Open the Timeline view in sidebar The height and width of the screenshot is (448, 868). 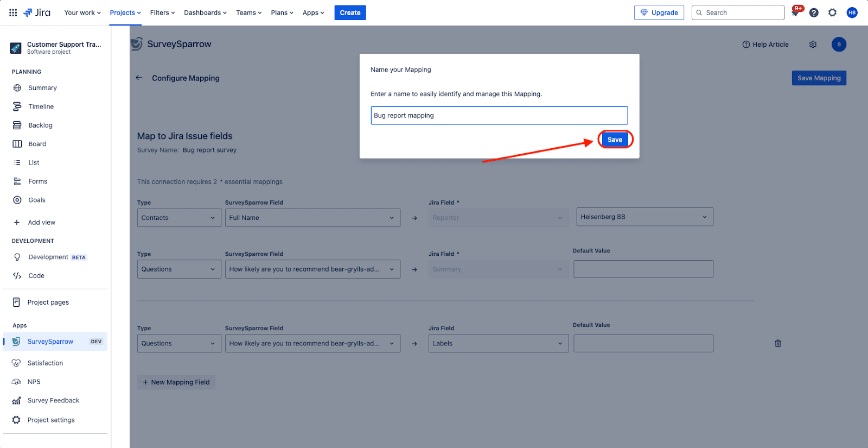point(41,106)
